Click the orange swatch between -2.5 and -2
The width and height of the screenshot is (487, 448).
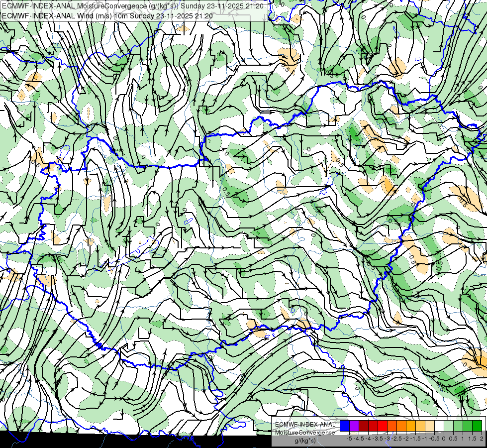coord(401,426)
